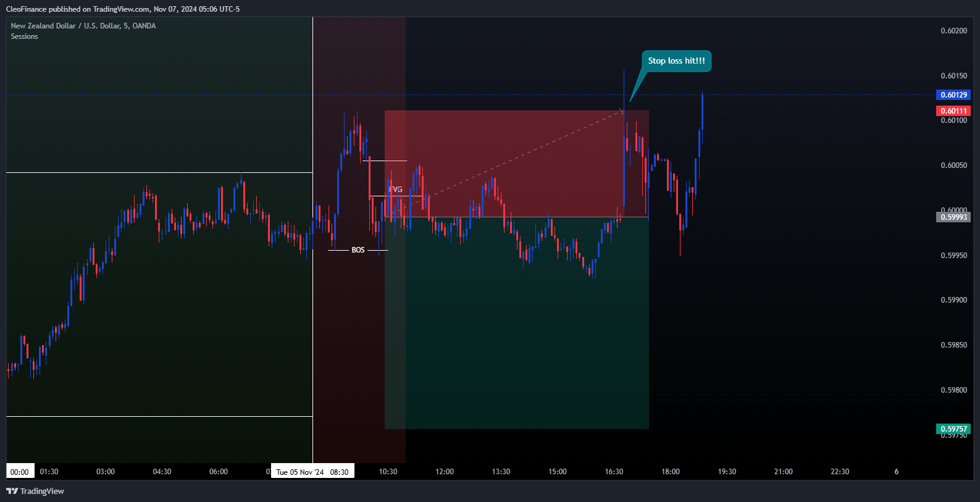Click the 'Stop loss hit!!!' callout
Screen dimensions: 980x502
[x=676, y=61]
